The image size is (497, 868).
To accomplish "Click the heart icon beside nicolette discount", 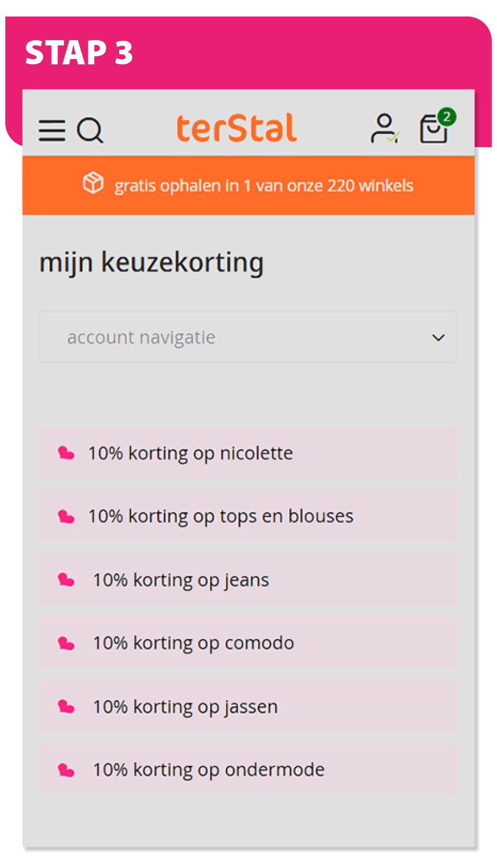I will (x=66, y=453).
